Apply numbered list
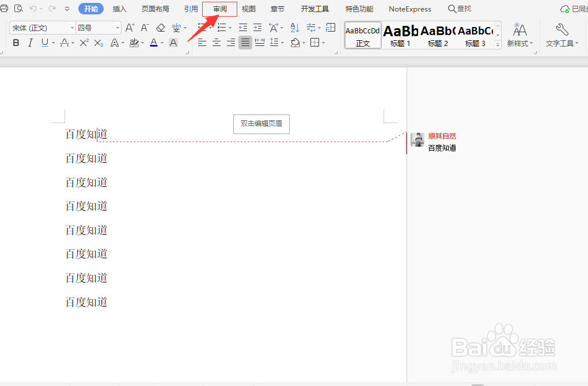 coord(222,28)
